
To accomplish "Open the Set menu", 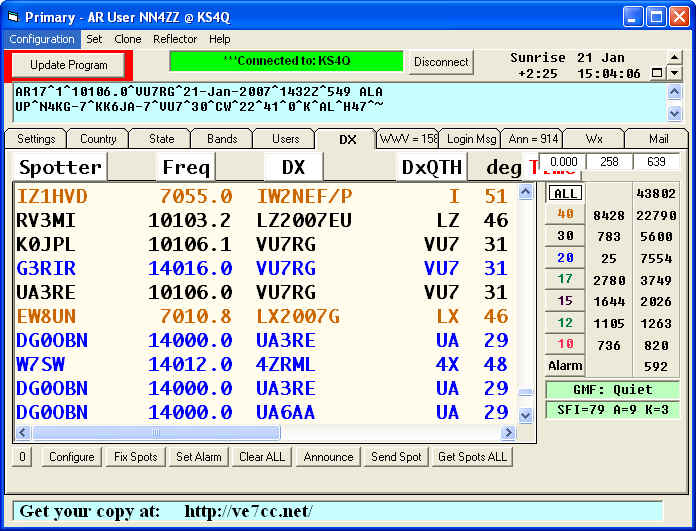I will 94,39.
